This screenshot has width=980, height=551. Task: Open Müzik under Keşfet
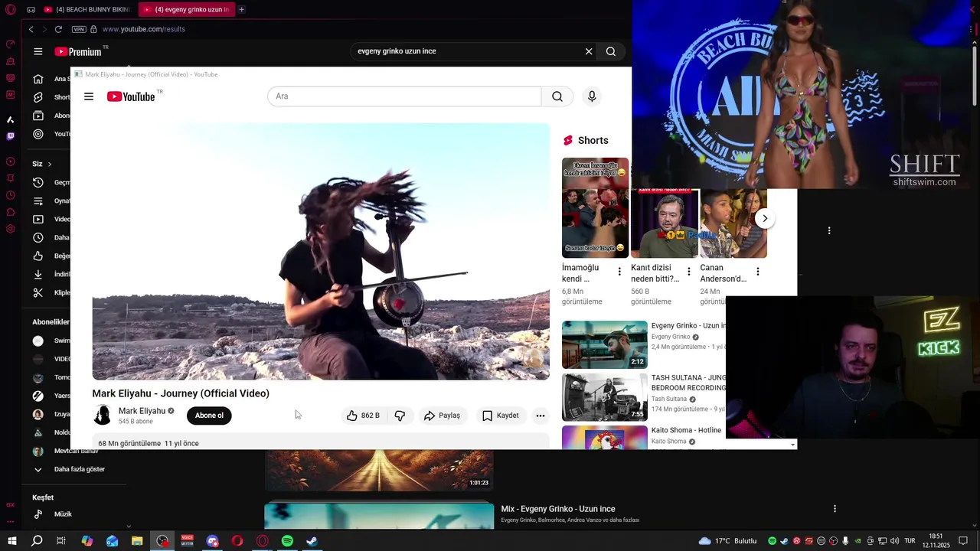coord(54,514)
